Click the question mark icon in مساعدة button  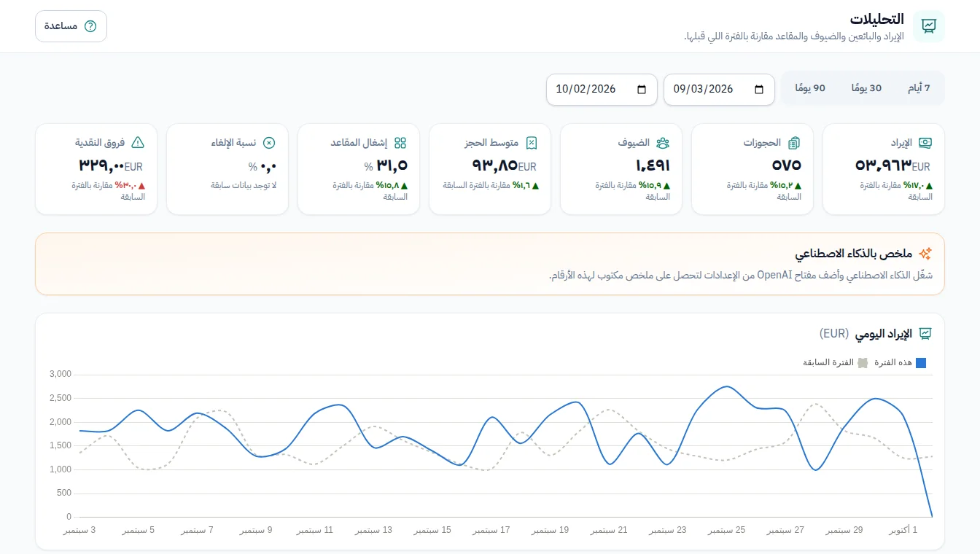click(90, 26)
